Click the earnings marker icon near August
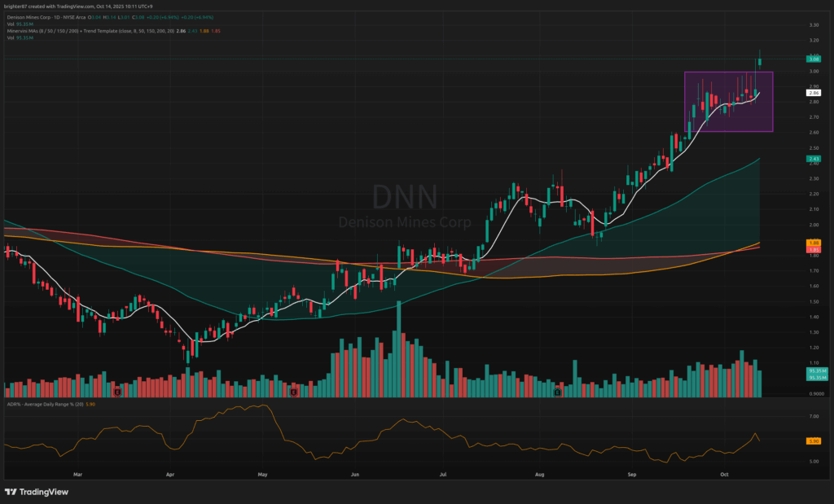834x504 pixels. point(557,392)
